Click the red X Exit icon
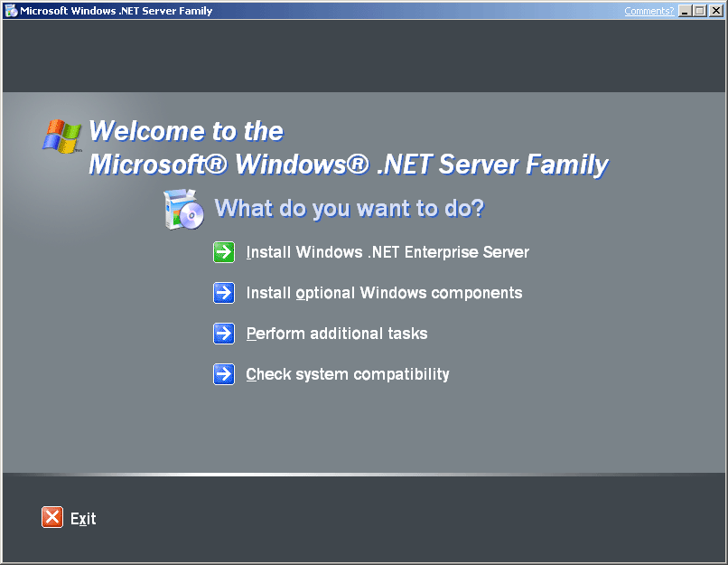This screenshot has width=728, height=565. 52,517
